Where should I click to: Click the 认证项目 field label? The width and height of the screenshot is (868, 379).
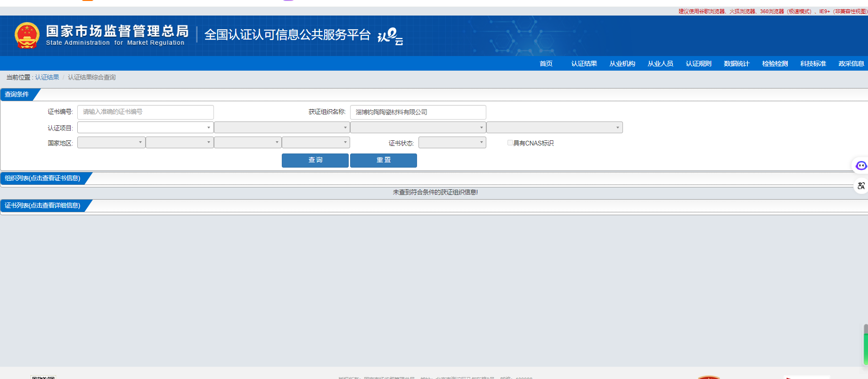point(60,128)
